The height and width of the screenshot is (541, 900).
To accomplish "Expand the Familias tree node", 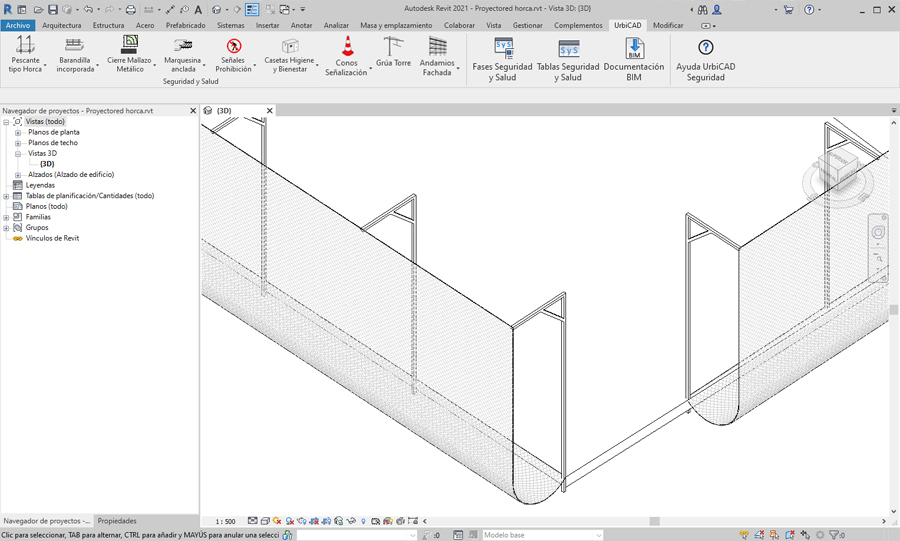I will click(7, 217).
